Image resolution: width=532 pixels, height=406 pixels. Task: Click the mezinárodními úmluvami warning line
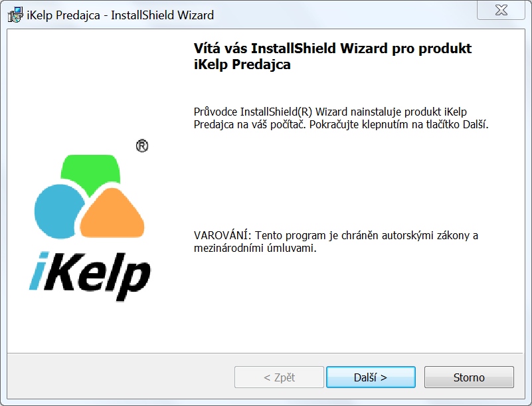255,248
